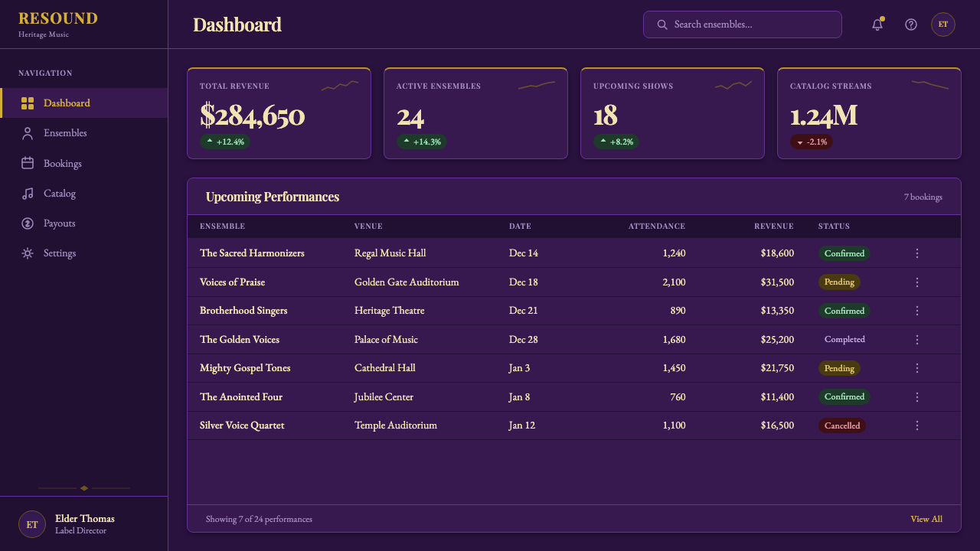Open the Ensembles menu item

(84, 133)
